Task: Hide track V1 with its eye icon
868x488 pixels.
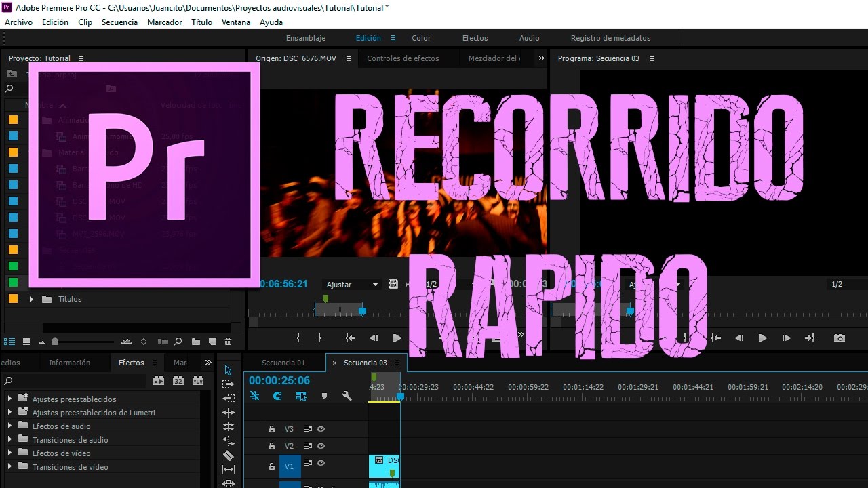Action: tap(321, 463)
